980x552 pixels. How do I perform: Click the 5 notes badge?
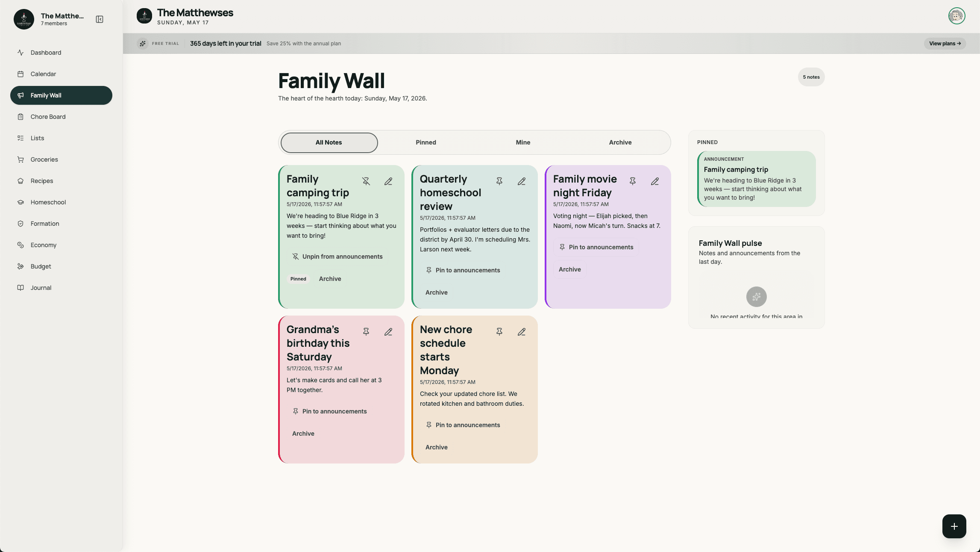[811, 77]
